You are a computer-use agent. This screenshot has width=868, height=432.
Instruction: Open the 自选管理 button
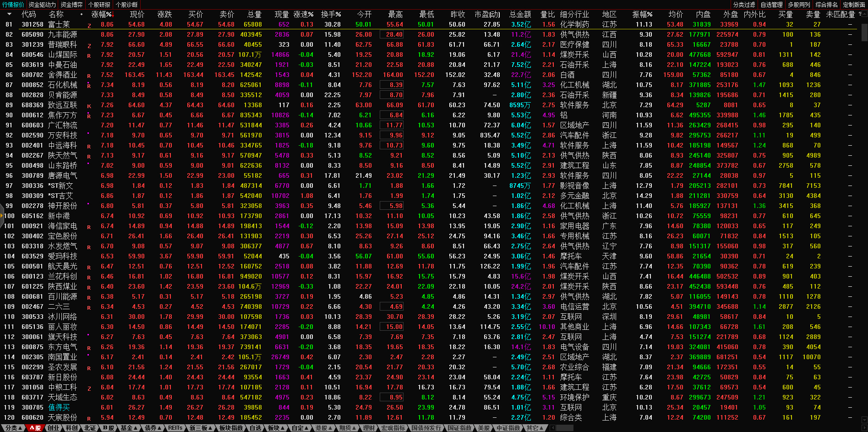click(x=771, y=5)
